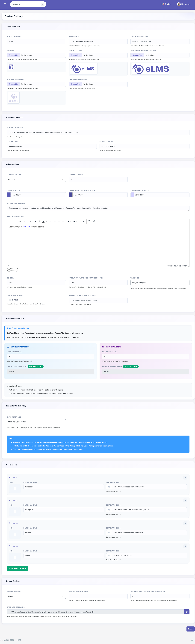The height and width of the screenshot is (644, 195).
Task: Delete social media Link #1
Action: pos(185,477)
